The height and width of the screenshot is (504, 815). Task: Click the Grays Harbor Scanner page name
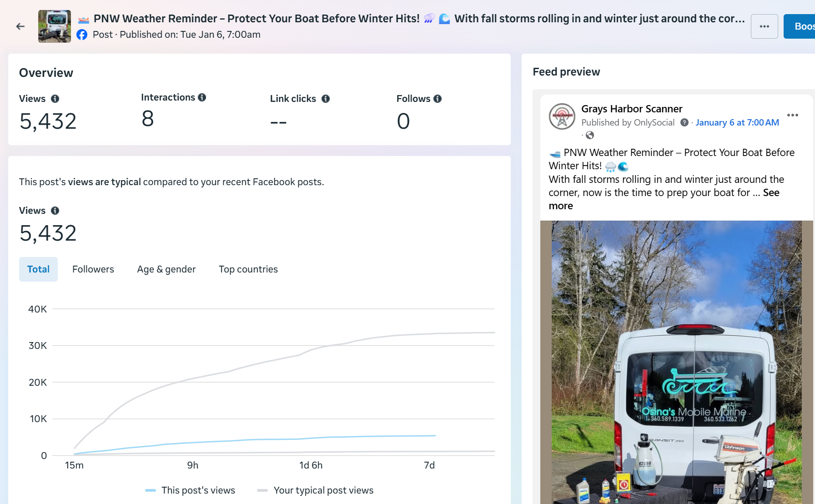[x=632, y=109]
